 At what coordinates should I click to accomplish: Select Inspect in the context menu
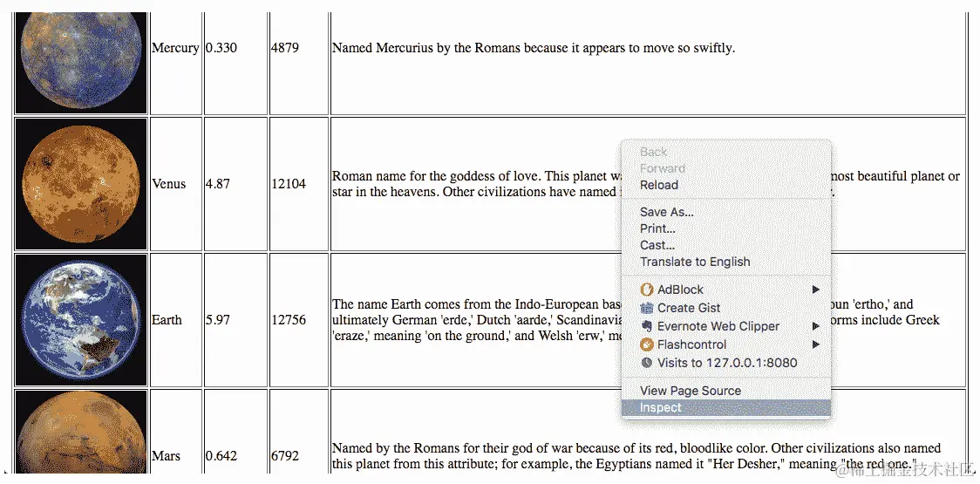(726, 407)
